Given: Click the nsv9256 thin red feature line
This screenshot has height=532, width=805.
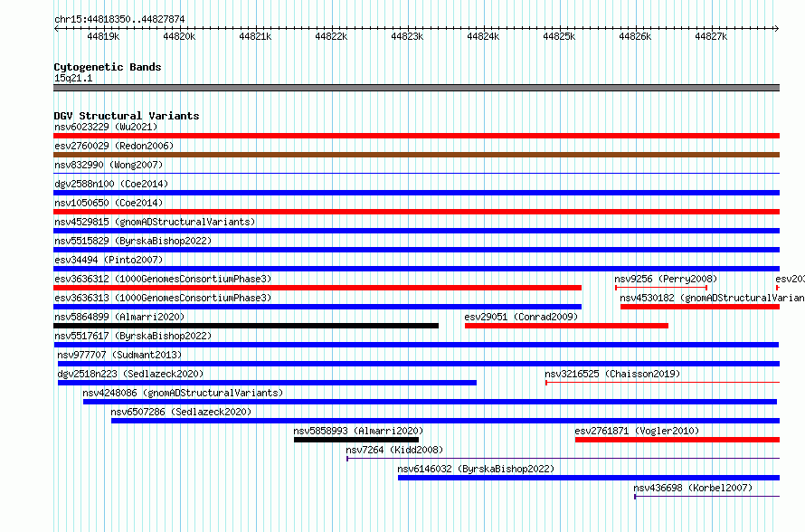Looking at the screenshot, I should pyautogui.click(x=661, y=288).
